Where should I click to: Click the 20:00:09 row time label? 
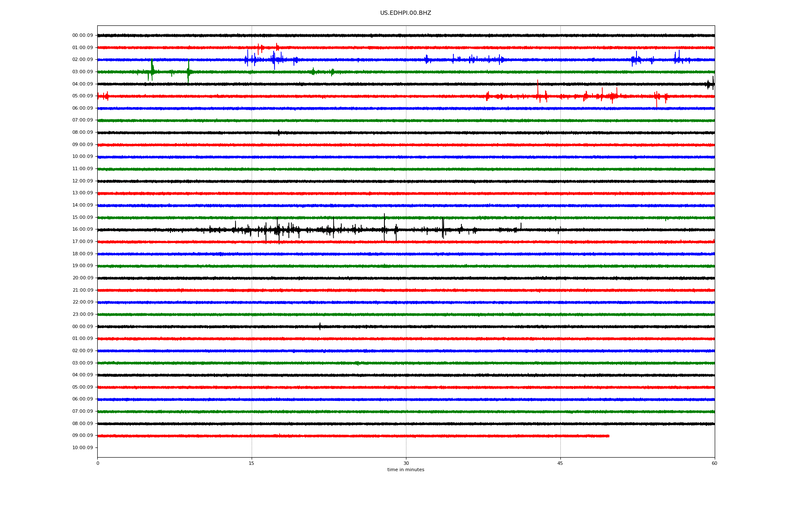click(x=82, y=278)
